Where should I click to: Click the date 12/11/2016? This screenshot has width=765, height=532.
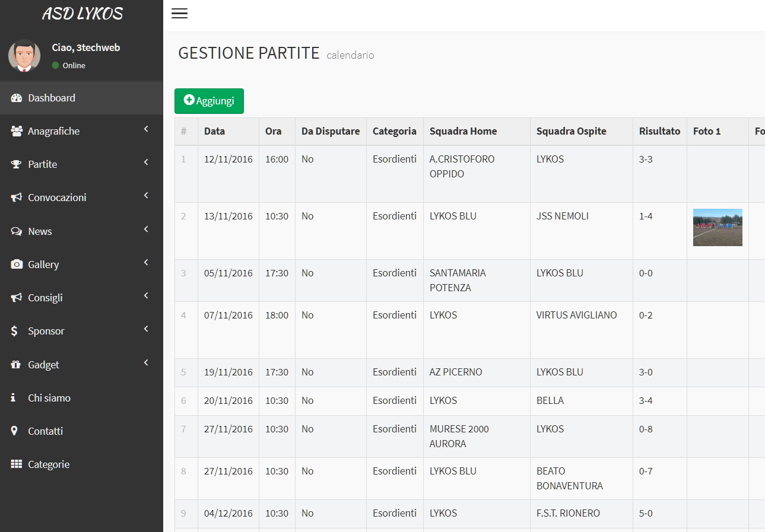pos(228,159)
